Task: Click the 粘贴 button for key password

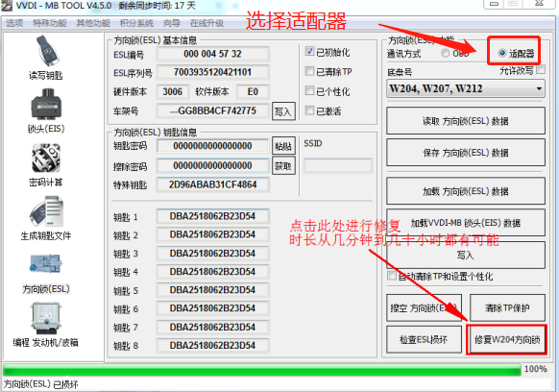Action: click(283, 146)
